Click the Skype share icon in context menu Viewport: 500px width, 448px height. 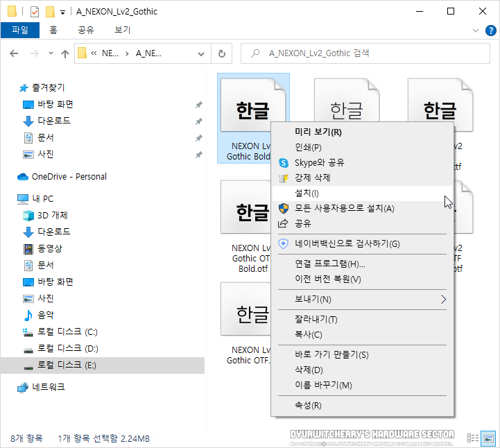point(284,163)
